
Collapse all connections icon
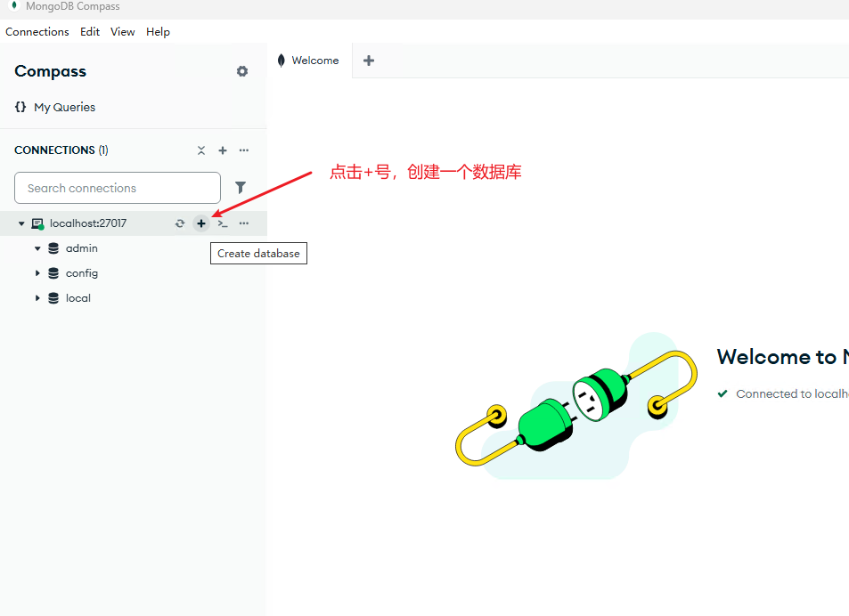pyautogui.click(x=201, y=150)
